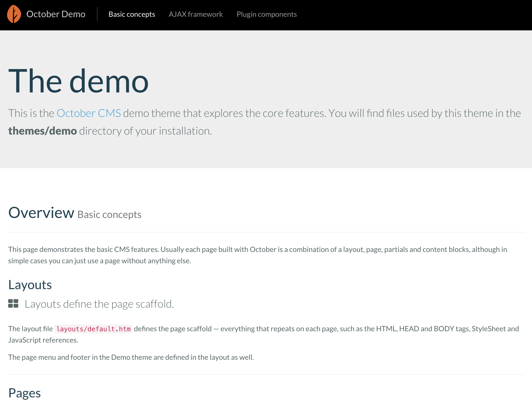Open the AJAX framework page
This screenshot has width=532, height=406.
(196, 14)
